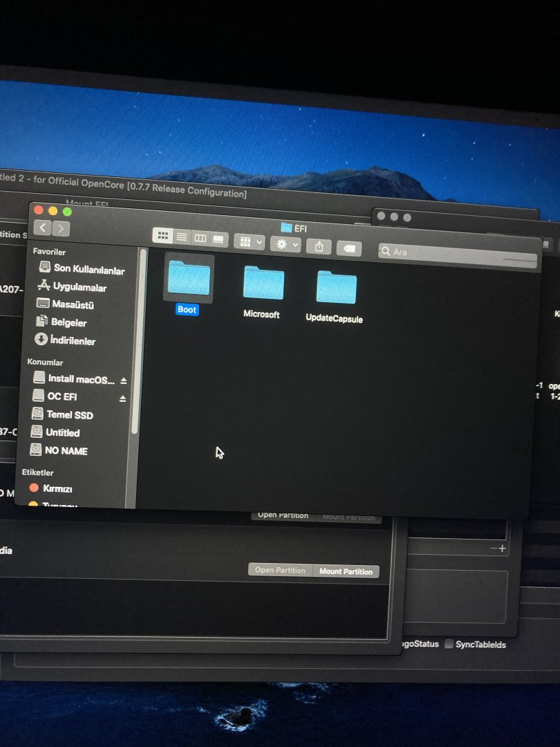Go back in Finder history
The height and width of the screenshot is (747, 560).
point(43,228)
